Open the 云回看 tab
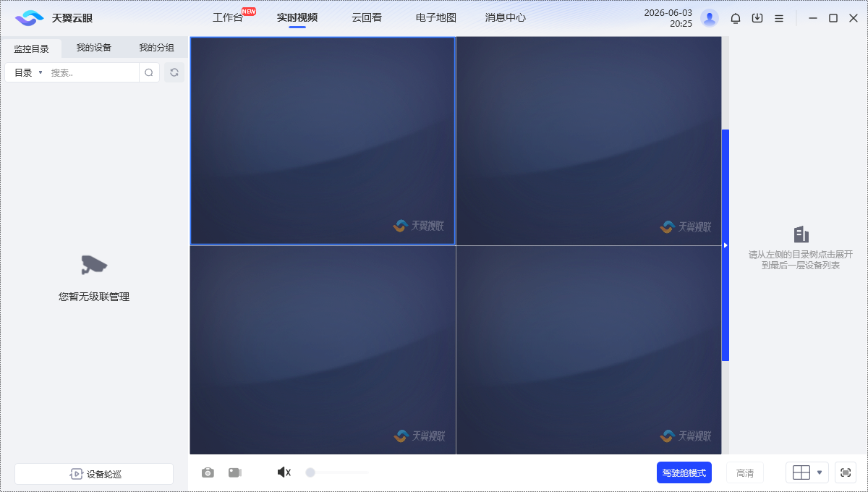The height and width of the screenshot is (492, 868). 367,17
